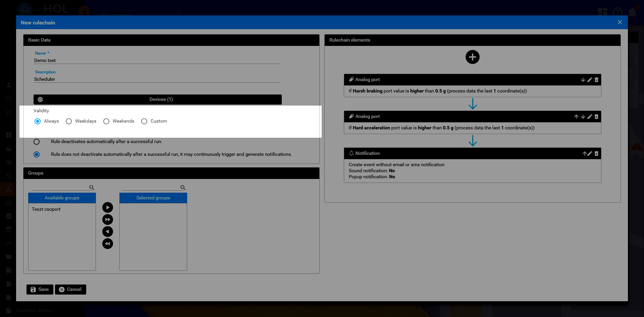Edit the Notification element with pencil icon
This screenshot has height=317, width=644.
(590, 153)
